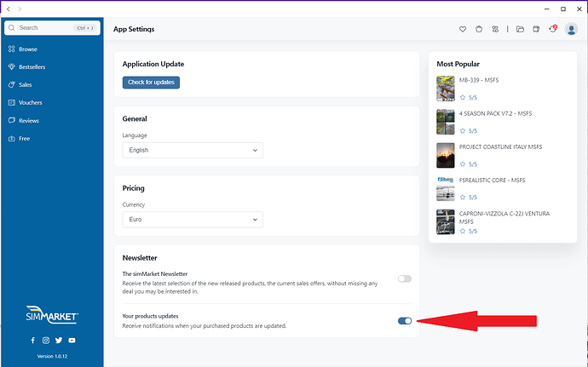Expand the Language dropdown showing English
Image resolution: width=588 pixels, height=367 pixels.
(193, 150)
